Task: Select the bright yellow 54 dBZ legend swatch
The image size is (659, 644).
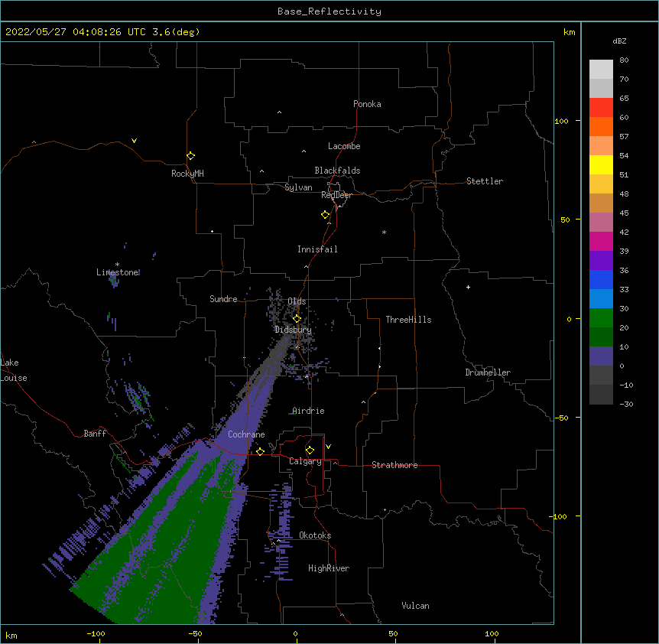Action: point(601,164)
